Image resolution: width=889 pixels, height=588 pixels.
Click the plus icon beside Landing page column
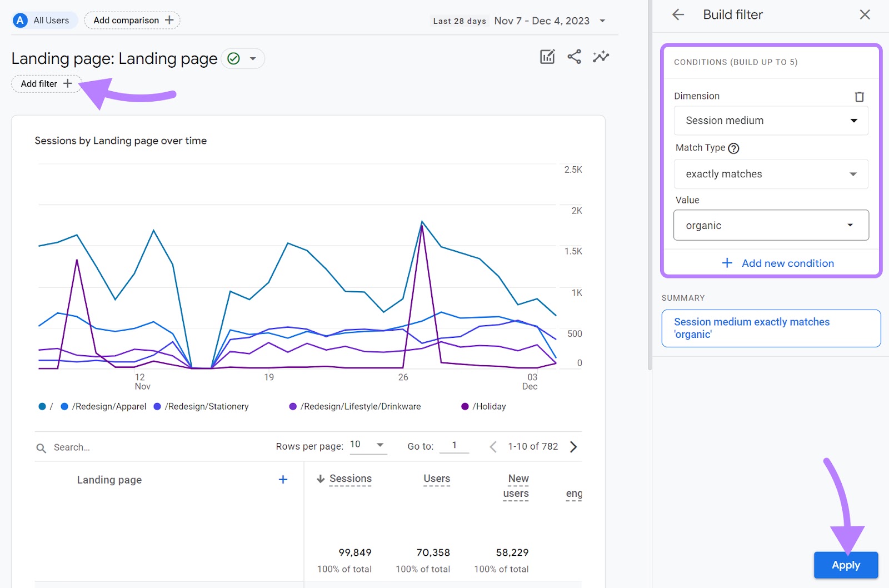[283, 480]
